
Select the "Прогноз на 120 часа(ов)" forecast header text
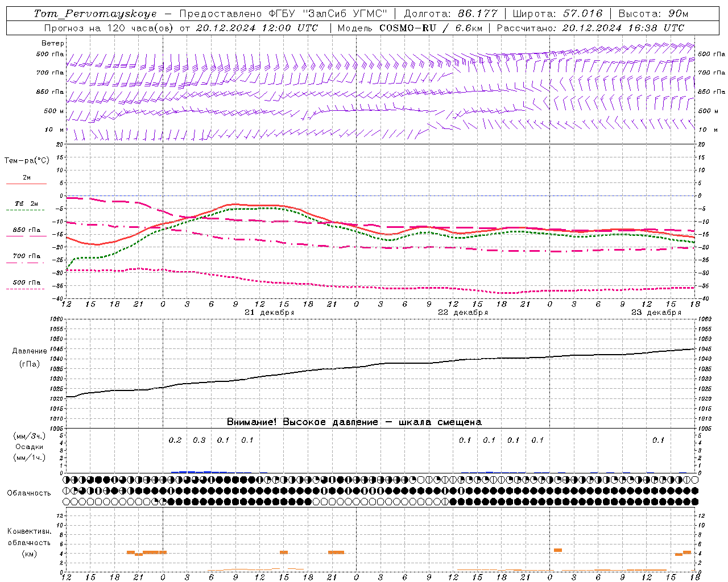pos(109,28)
